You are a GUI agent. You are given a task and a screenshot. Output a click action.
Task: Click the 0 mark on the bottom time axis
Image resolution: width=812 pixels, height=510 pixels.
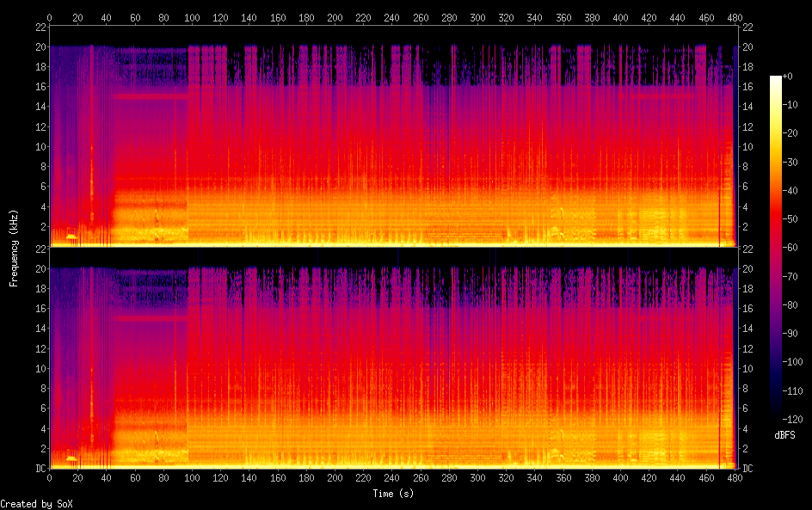point(49,478)
